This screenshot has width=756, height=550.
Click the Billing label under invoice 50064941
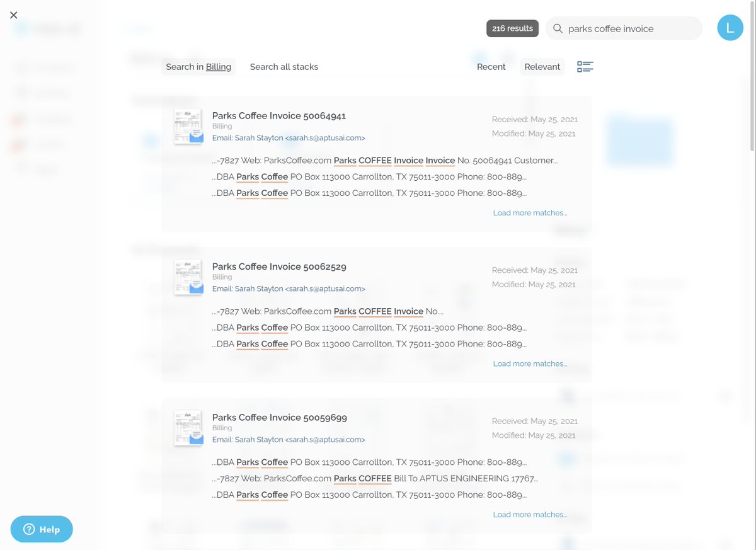[x=222, y=127]
